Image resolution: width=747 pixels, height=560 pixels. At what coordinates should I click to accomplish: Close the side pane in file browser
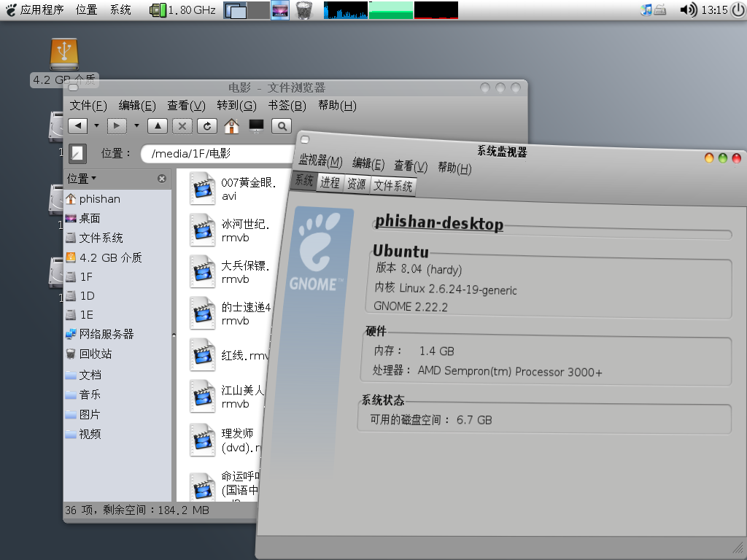(x=162, y=179)
